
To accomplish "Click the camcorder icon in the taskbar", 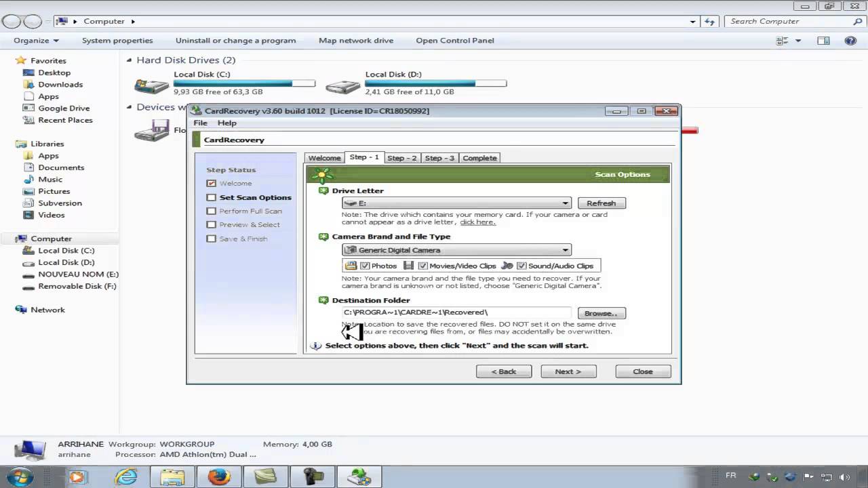I will coord(313,477).
